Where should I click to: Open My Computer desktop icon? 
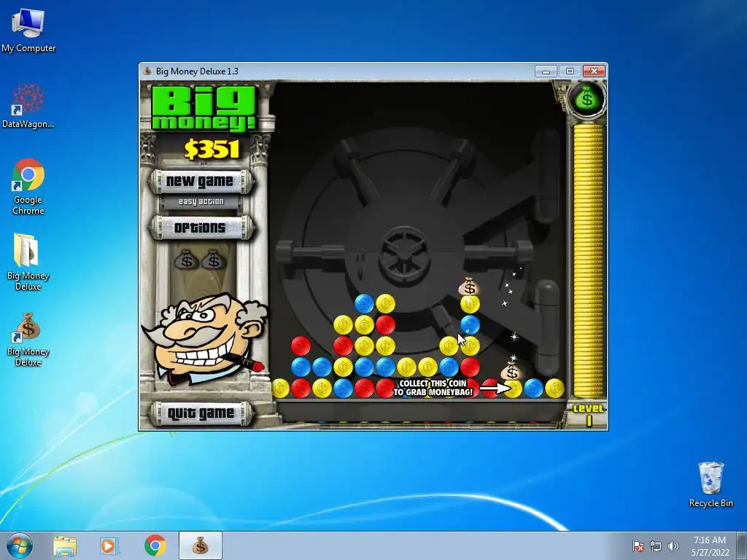tap(28, 29)
